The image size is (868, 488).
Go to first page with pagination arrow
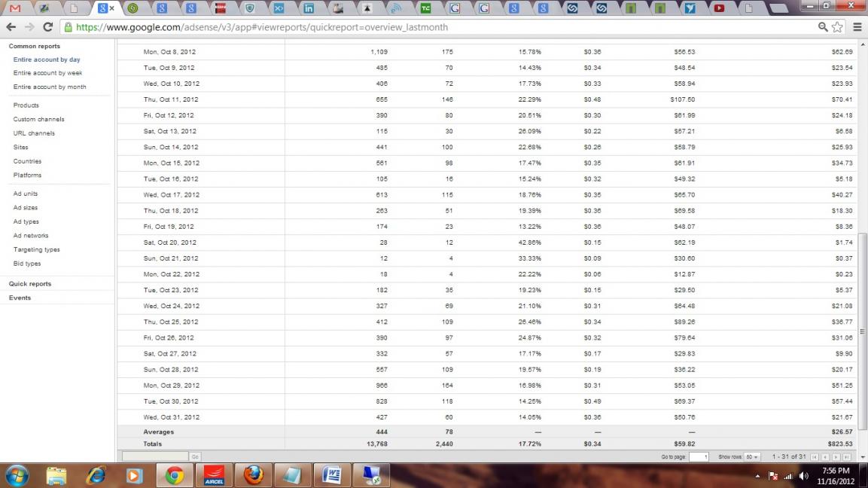pyautogui.click(x=815, y=457)
